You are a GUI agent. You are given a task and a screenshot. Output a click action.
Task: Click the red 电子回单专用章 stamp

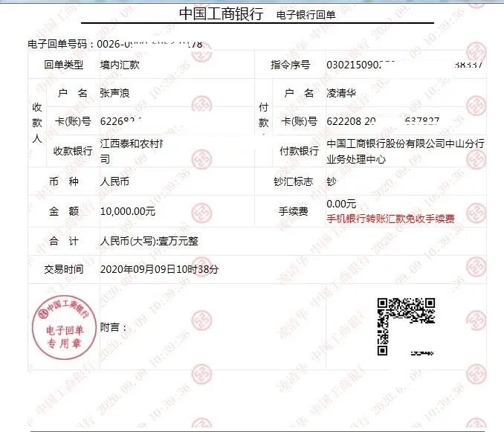click(64, 328)
